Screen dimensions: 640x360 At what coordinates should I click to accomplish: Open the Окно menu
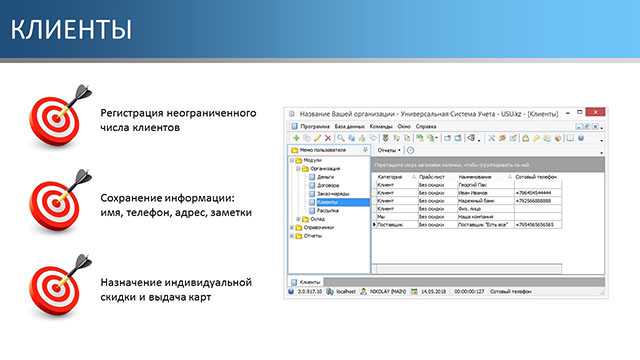point(404,127)
